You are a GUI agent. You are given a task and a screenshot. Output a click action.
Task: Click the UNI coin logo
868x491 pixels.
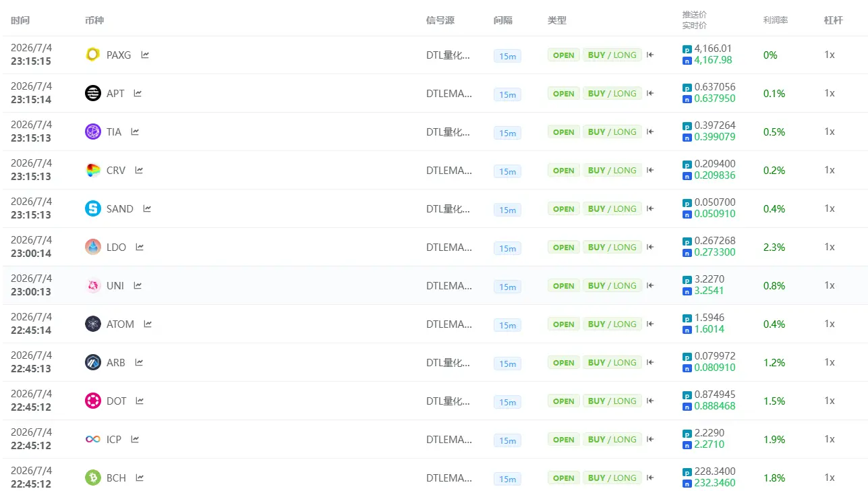pyautogui.click(x=93, y=285)
